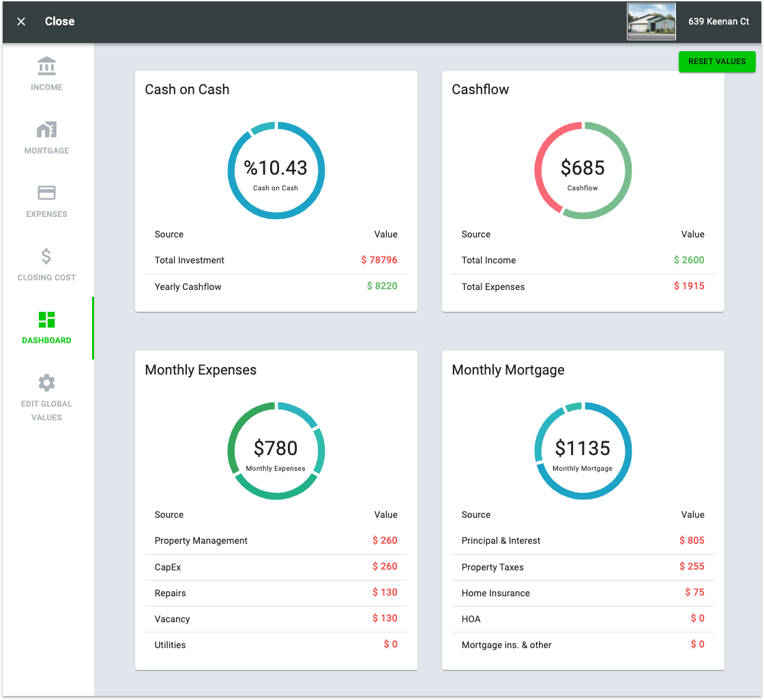Select the Mortgage house icon
The height and width of the screenshot is (700, 764).
(x=47, y=130)
